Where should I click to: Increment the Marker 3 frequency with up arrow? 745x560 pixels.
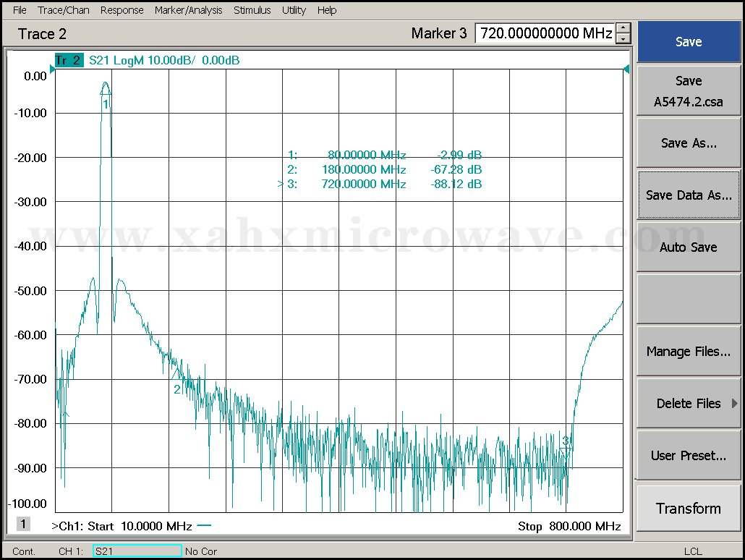coord(623,28)
